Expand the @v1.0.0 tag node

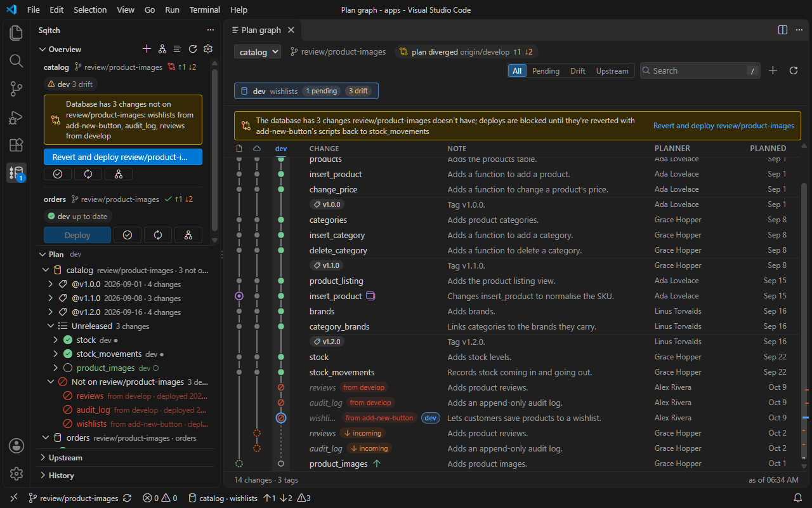(51, 284)
